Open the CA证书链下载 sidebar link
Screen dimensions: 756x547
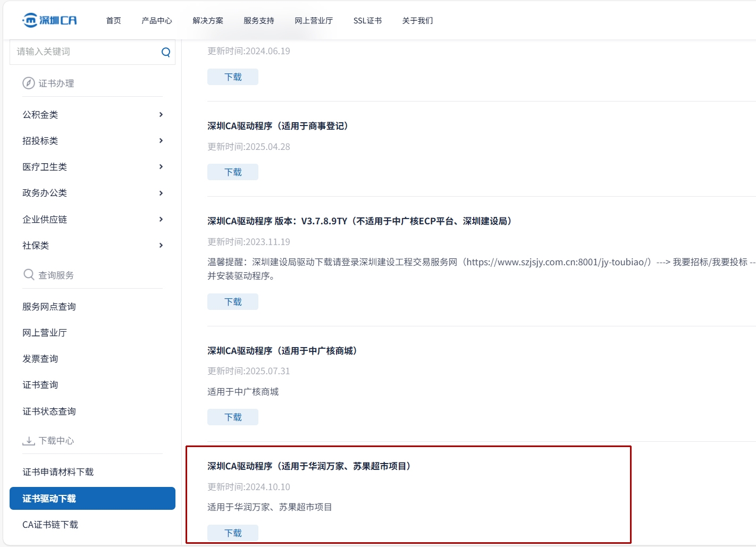(51, 525)
